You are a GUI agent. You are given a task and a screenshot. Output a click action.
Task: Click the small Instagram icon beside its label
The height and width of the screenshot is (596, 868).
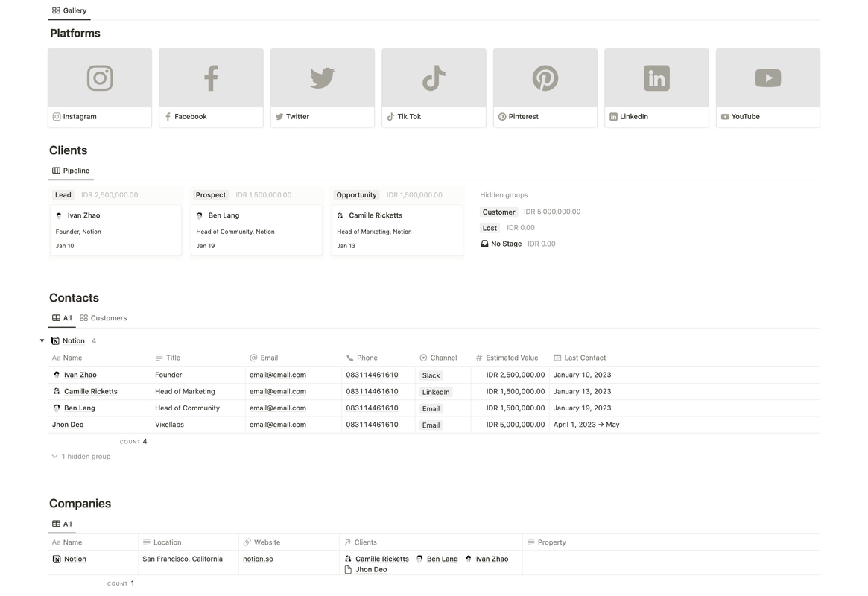tap(57, 117)
